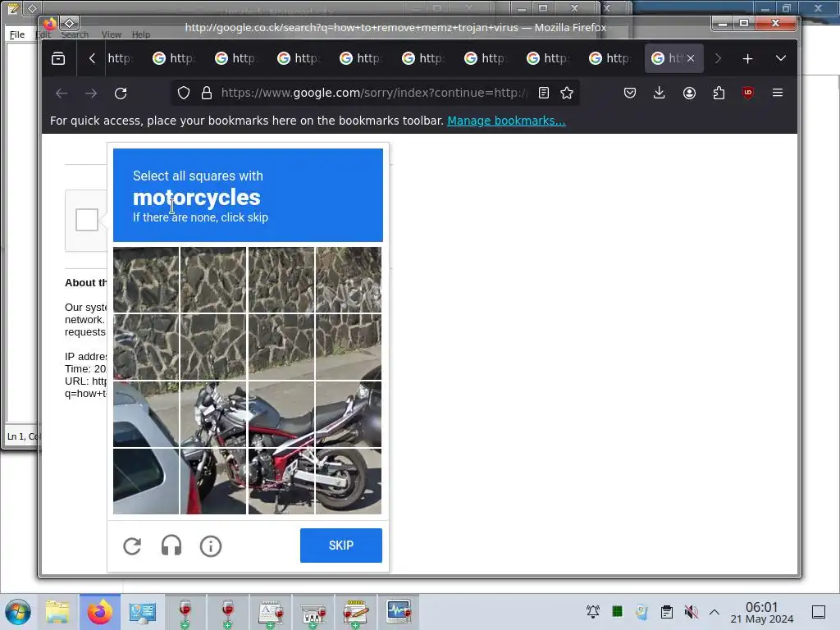
Task: Close the active tab
Action: (691, 58)
